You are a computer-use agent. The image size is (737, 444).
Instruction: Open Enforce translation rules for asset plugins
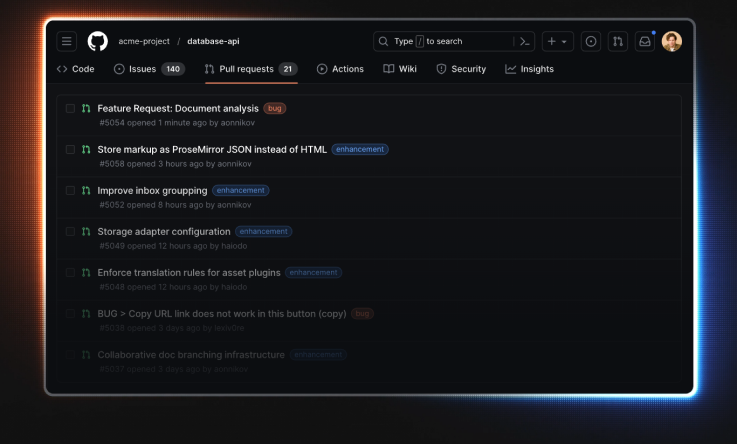[x=188, y=272]
